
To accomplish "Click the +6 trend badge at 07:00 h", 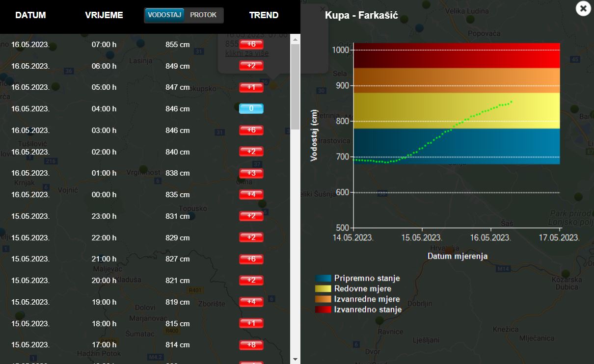I will [x=251, y=45].
